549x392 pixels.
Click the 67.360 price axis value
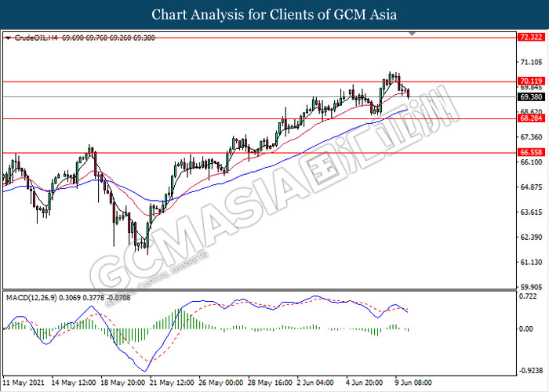click(531, 137)
